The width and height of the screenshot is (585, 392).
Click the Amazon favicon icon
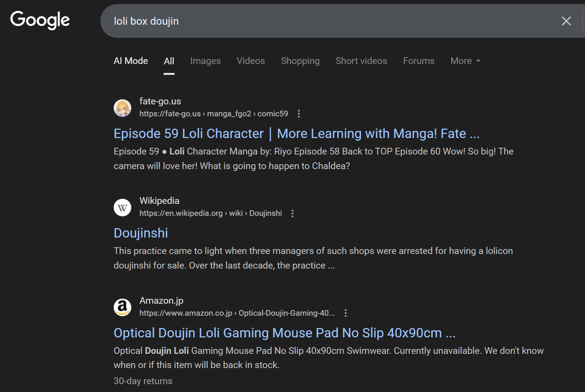[122, 307]
